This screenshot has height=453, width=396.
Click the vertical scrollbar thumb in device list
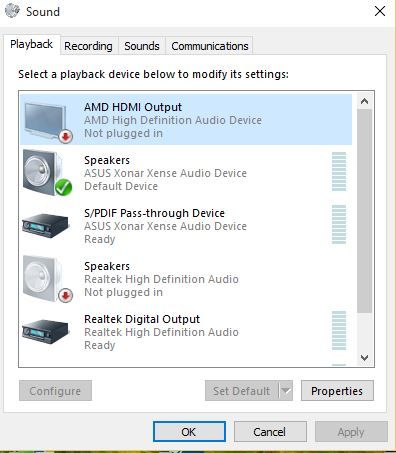click(x=364, y=211)
